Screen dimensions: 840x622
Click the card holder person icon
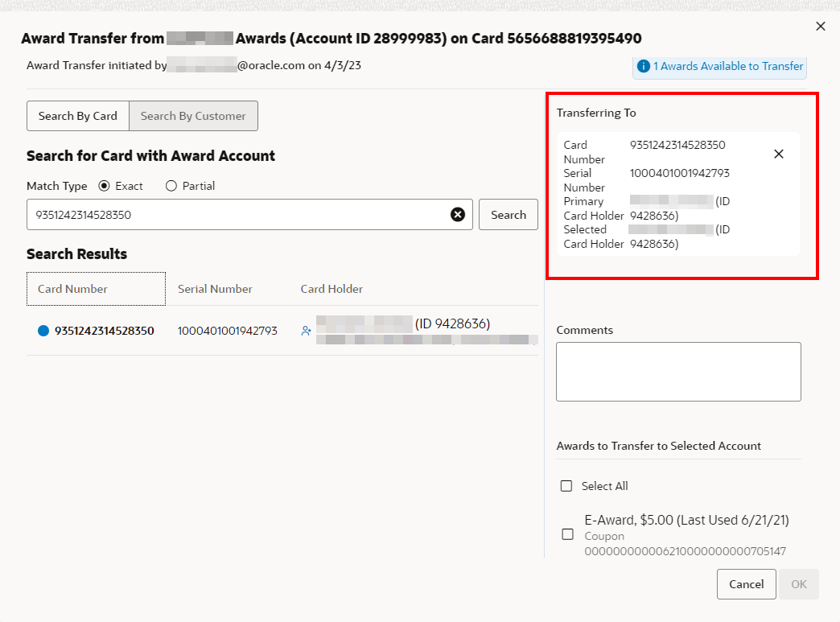click(x=306, y=331)
